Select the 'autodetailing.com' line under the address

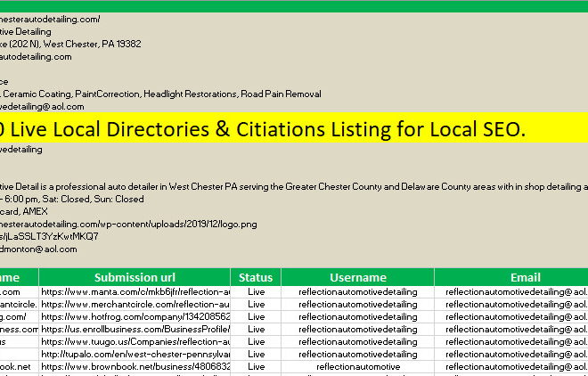click(x=36, y=57)
